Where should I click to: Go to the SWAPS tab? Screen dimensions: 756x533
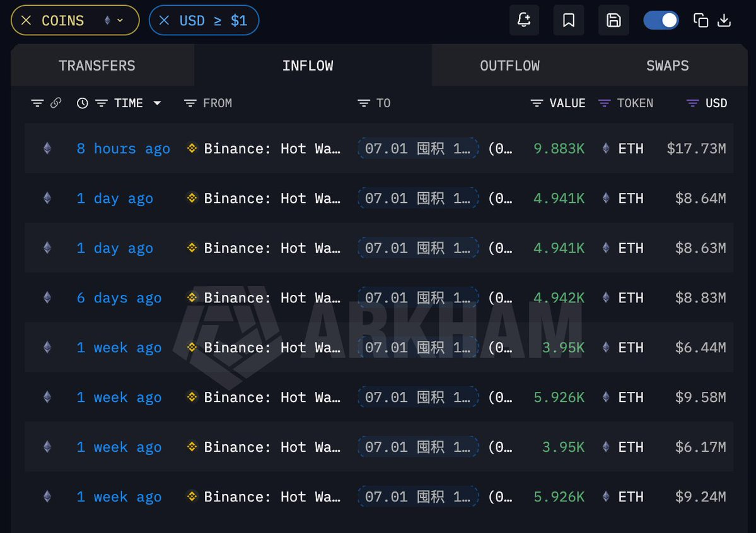667,66
